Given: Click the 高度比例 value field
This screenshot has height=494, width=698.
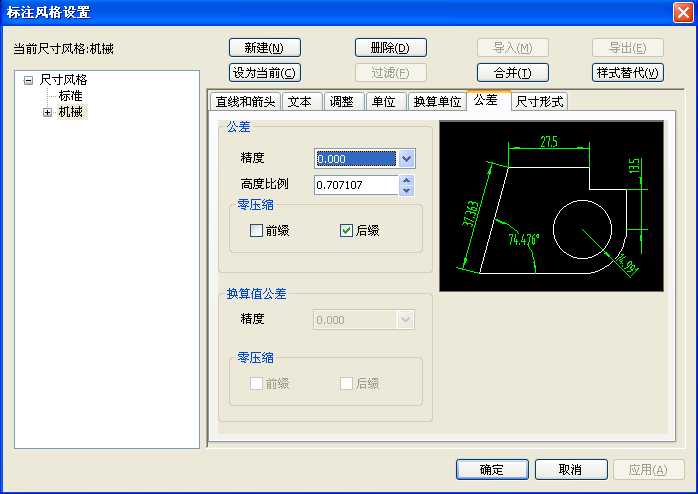Looking at the screenshot, I should click(355, 185).
